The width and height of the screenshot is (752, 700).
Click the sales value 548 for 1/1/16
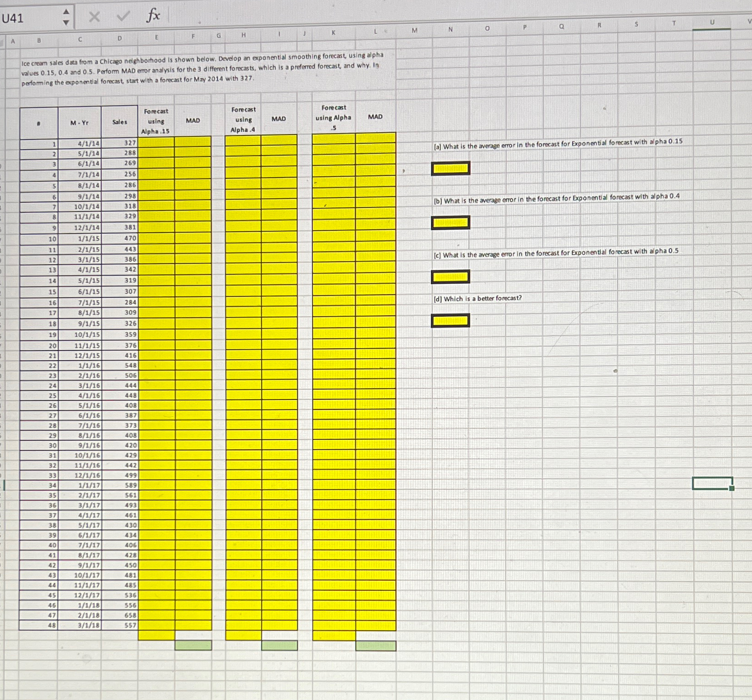[x=120, y=366]
